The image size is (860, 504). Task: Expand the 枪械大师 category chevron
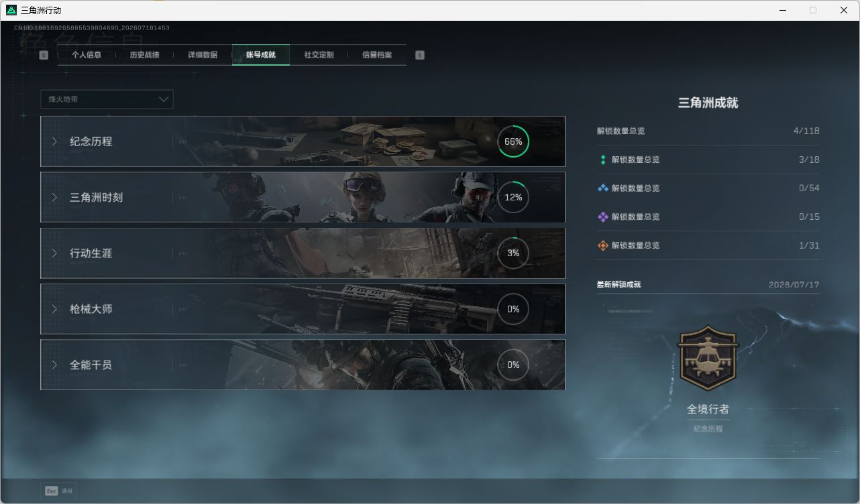pyautogui.click(x=55, y=309)
